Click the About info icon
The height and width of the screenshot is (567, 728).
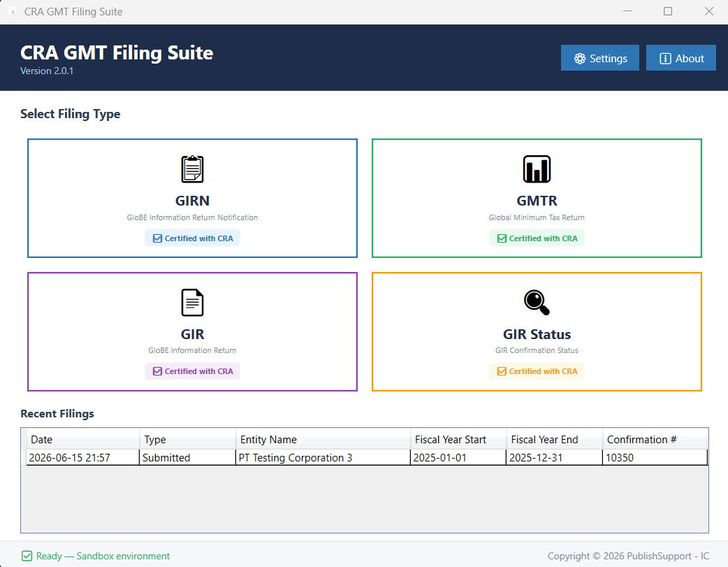(x=665, y=59)
